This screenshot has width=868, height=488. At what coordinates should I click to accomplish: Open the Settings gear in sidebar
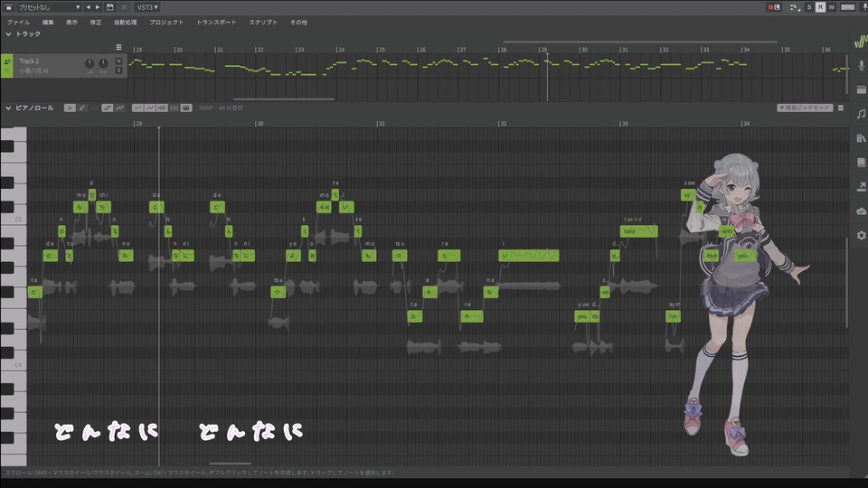[x=861, y=236]
